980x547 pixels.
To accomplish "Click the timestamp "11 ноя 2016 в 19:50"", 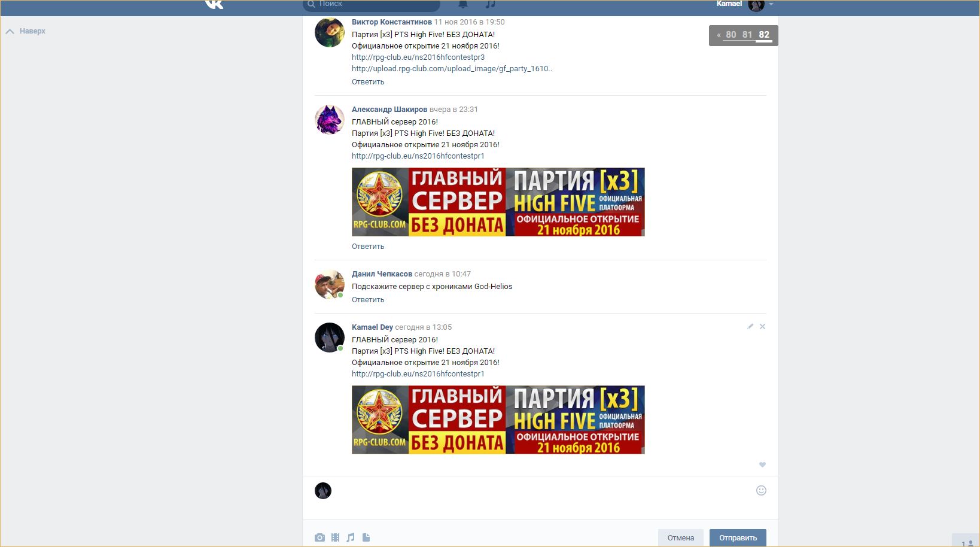I will [x=470, y=22].
